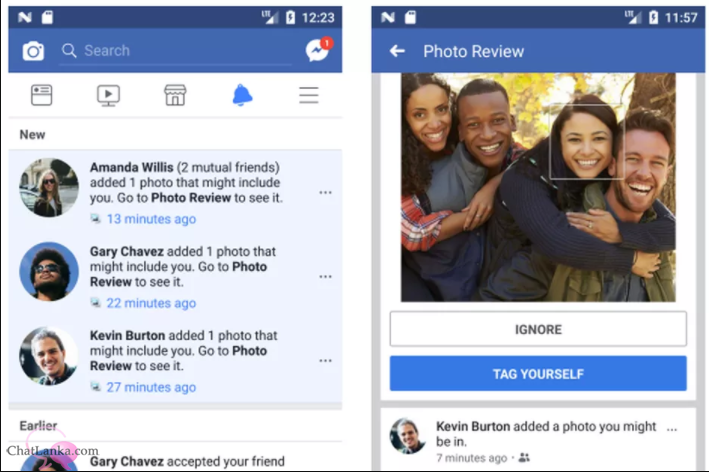The width and height of the screenshot is (709, 472).
Task: Tap the battery icon in left phone status bar
Action: click(x=290, y=18)
